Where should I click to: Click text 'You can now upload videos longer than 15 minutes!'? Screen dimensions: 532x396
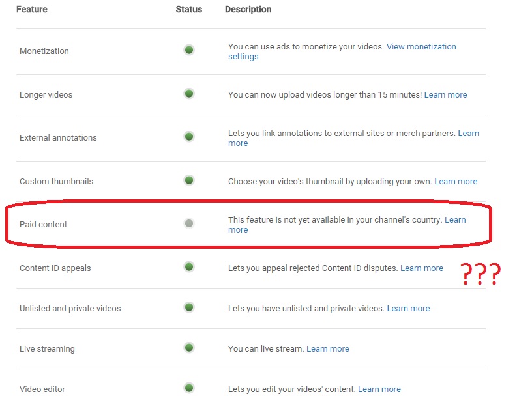coord(325,95)
